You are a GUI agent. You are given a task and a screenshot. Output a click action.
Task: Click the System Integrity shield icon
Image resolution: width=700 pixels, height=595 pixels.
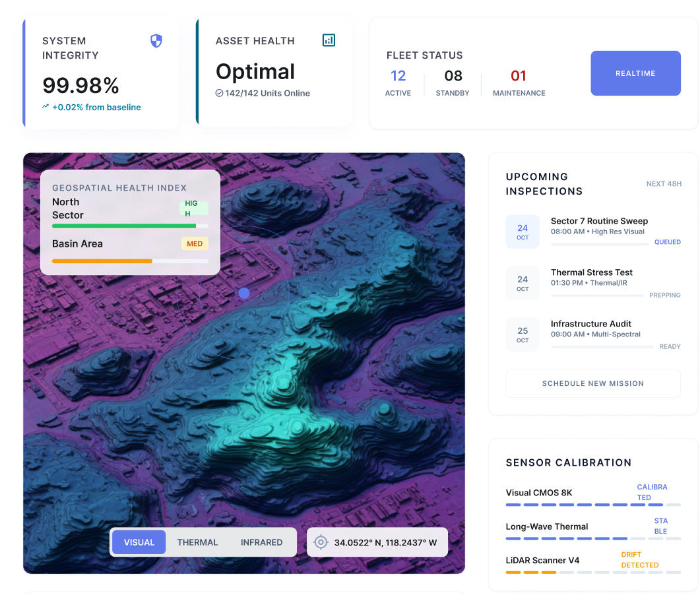pos(156,42)
